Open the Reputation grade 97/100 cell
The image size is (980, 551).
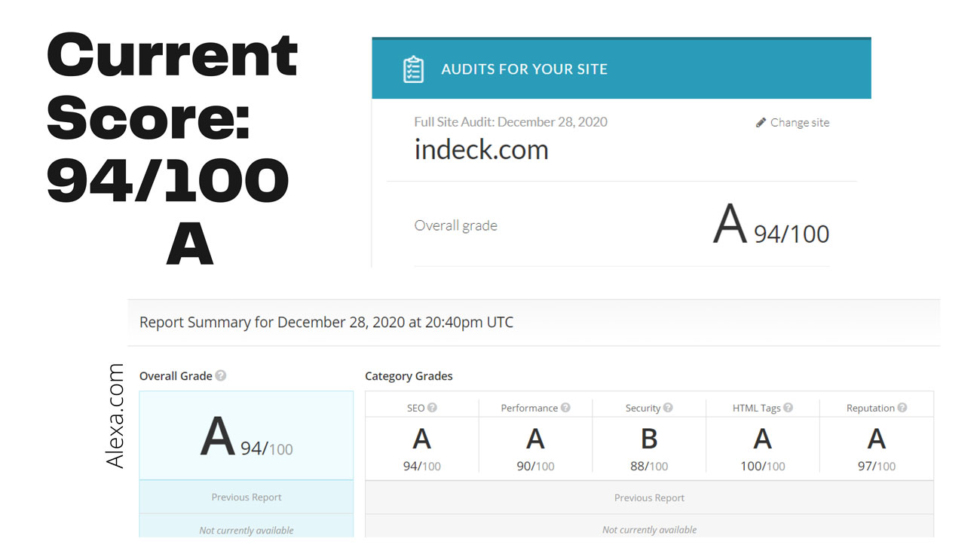(876, 448)
